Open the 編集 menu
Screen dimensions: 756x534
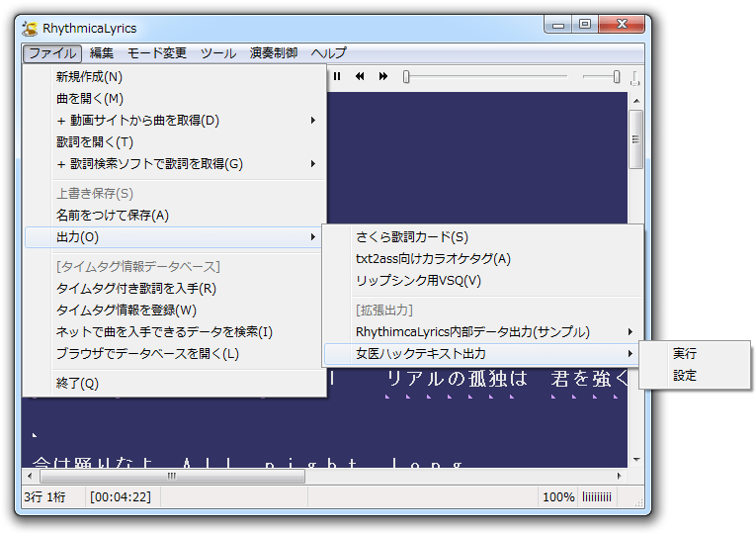pos(101,53)
